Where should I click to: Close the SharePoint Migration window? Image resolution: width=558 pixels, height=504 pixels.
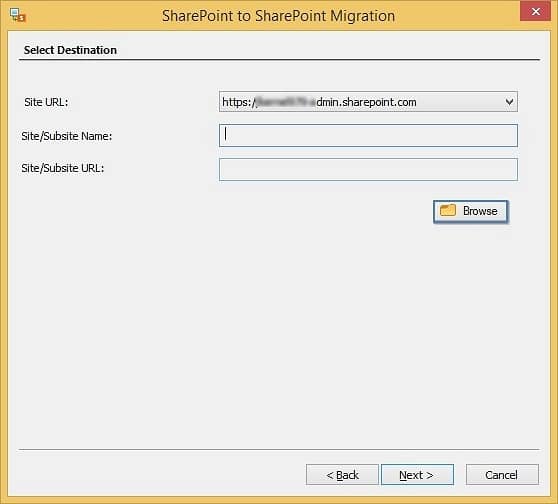(535, 11)
